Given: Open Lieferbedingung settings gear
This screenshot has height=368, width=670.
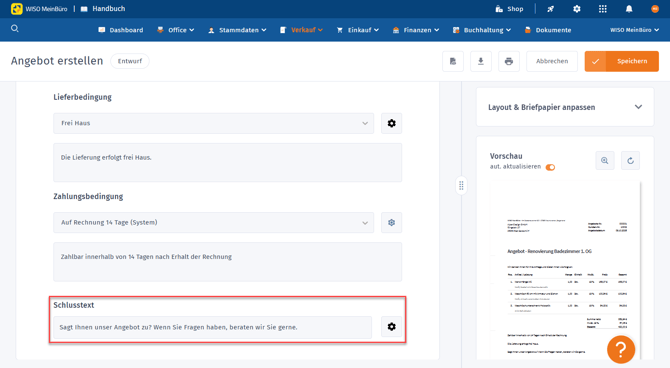Looking at the screenshot, I should [391, 123].
